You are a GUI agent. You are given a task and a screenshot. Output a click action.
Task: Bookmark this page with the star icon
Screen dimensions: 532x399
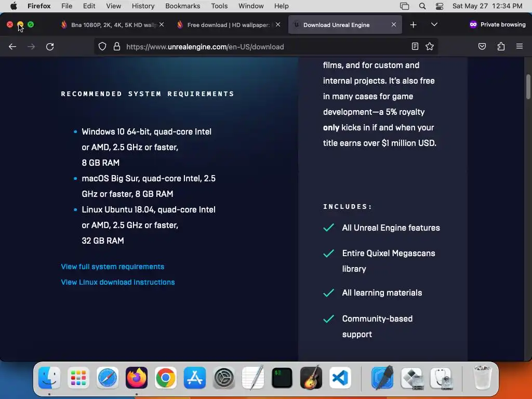click(430, 46)
